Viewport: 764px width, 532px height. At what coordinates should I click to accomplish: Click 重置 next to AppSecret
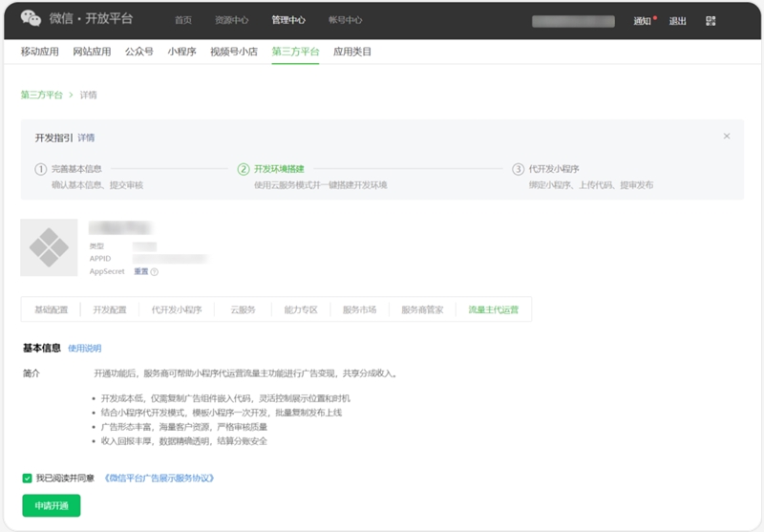tap(140, 271)
